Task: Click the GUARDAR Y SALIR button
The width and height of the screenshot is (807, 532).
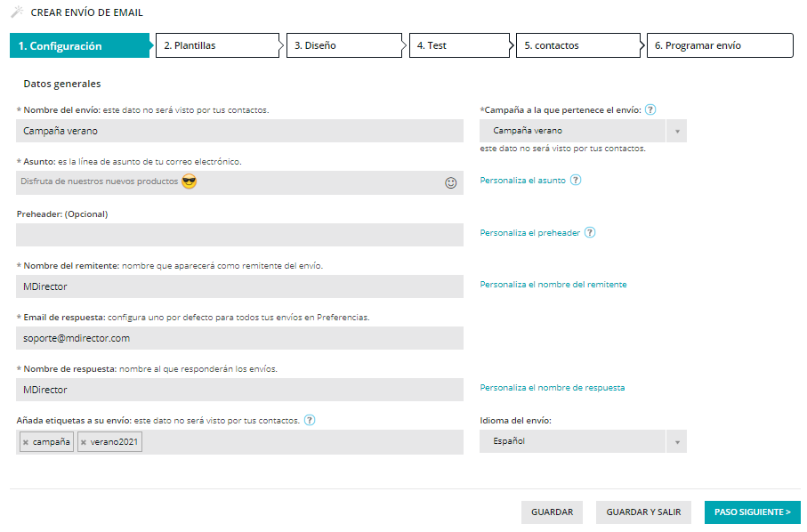Action: (x=642, y=512)
